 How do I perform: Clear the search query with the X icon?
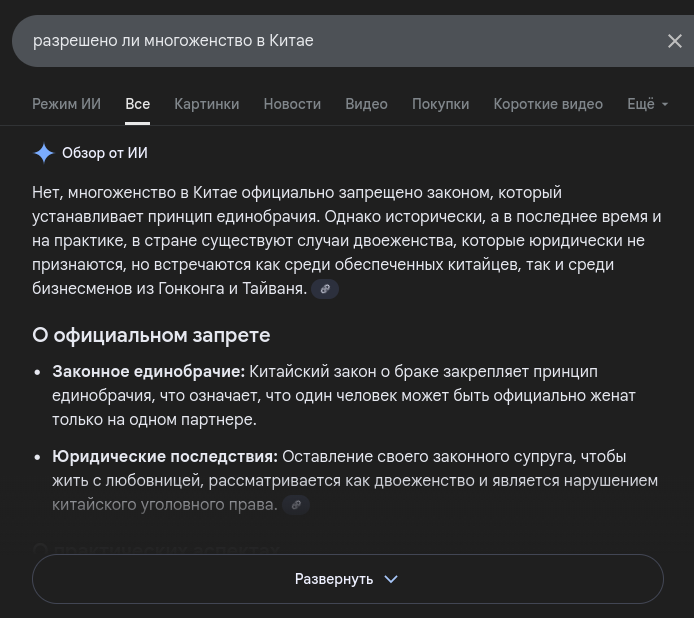click(x=674, y=41)
